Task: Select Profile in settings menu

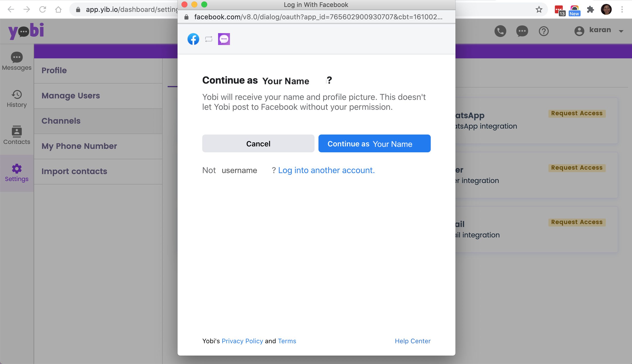Action: (98, 70)
